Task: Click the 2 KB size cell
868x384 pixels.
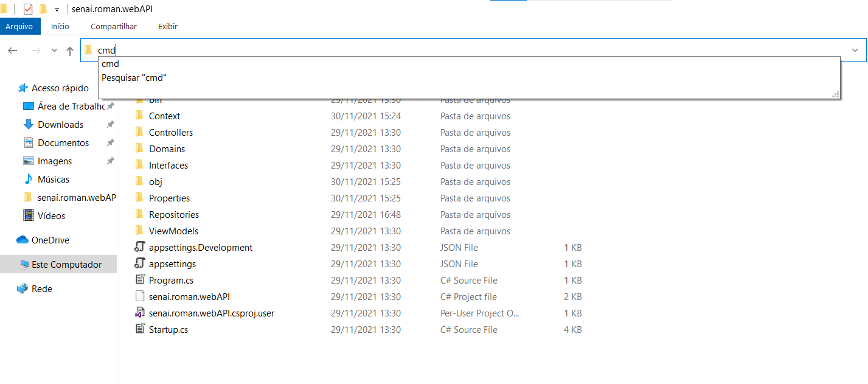Action: coord(572,297)
